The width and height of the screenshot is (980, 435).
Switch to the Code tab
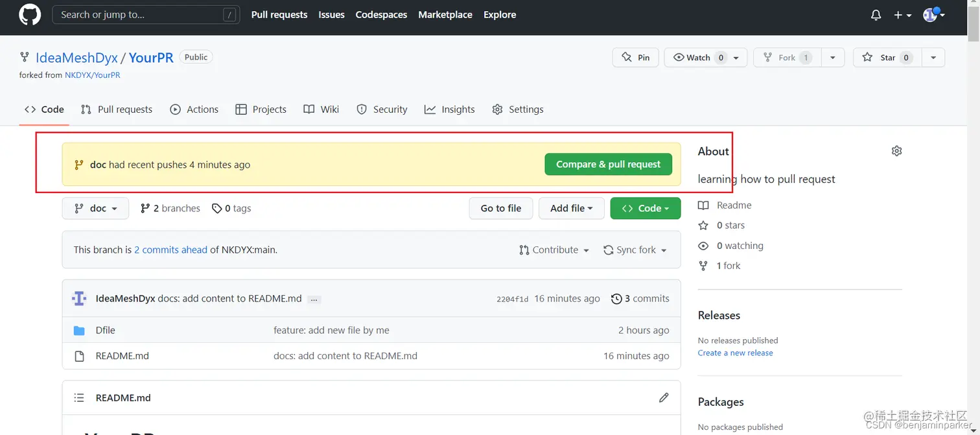pos(45,110)
